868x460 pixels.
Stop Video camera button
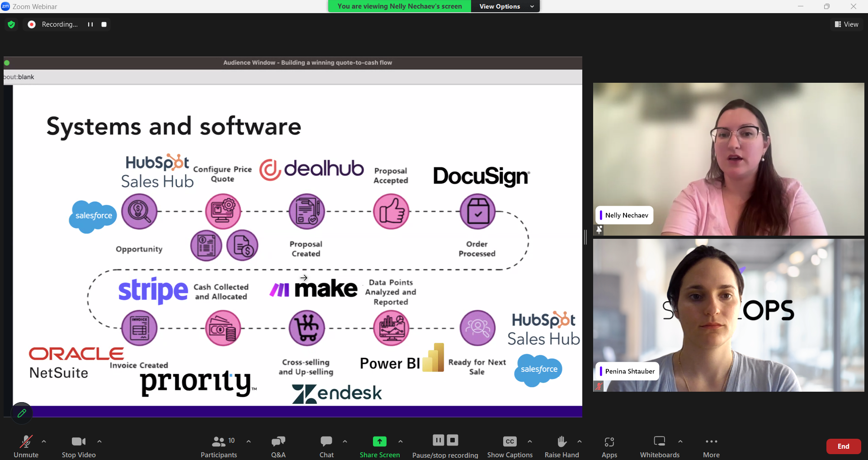click(79, 446)
